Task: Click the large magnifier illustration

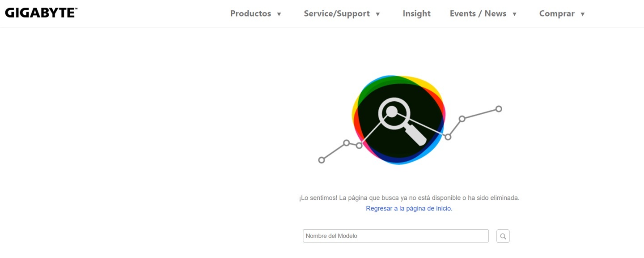Action: click(402, 120)
